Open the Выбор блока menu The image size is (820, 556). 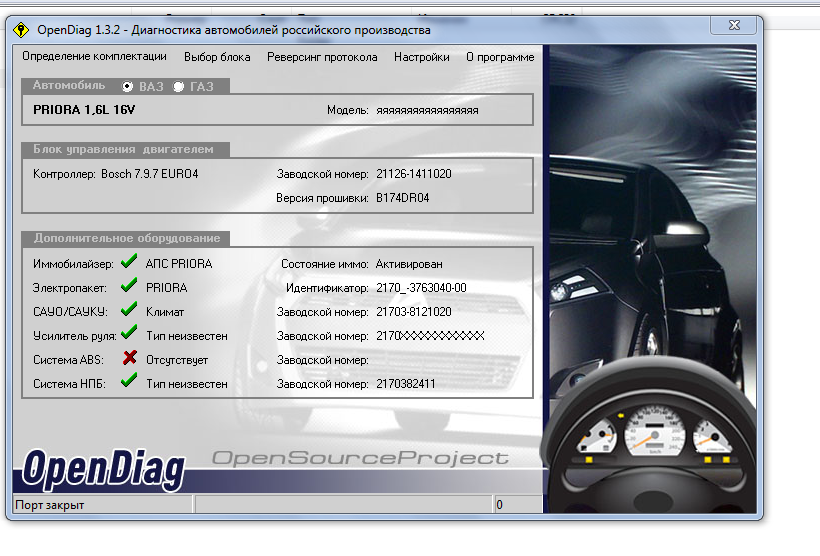[x=217, y=57]
